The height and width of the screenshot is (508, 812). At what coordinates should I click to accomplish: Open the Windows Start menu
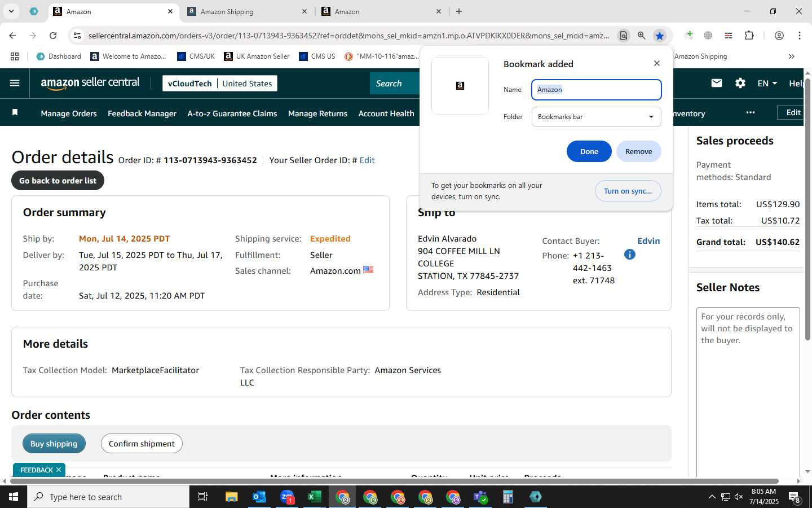14,497
